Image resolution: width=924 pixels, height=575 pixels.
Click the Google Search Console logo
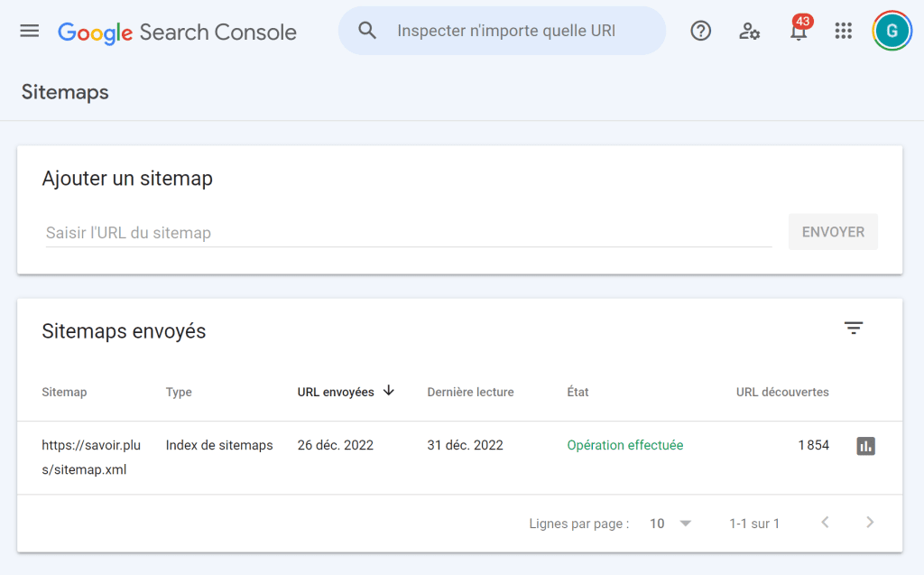click(x=177, y=32)
